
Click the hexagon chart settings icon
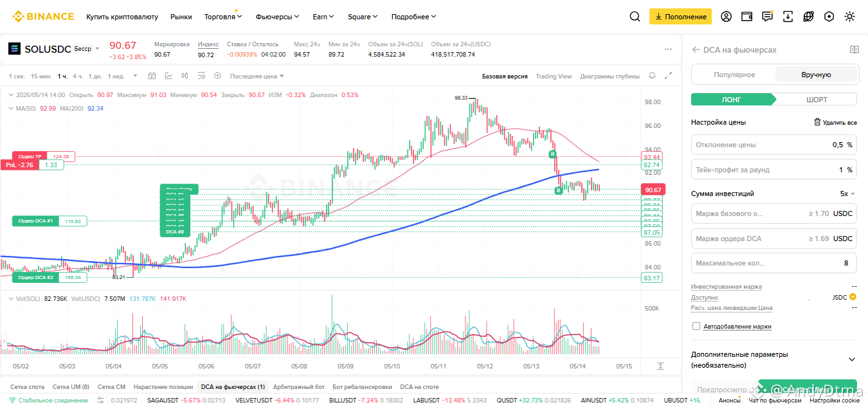217,76
